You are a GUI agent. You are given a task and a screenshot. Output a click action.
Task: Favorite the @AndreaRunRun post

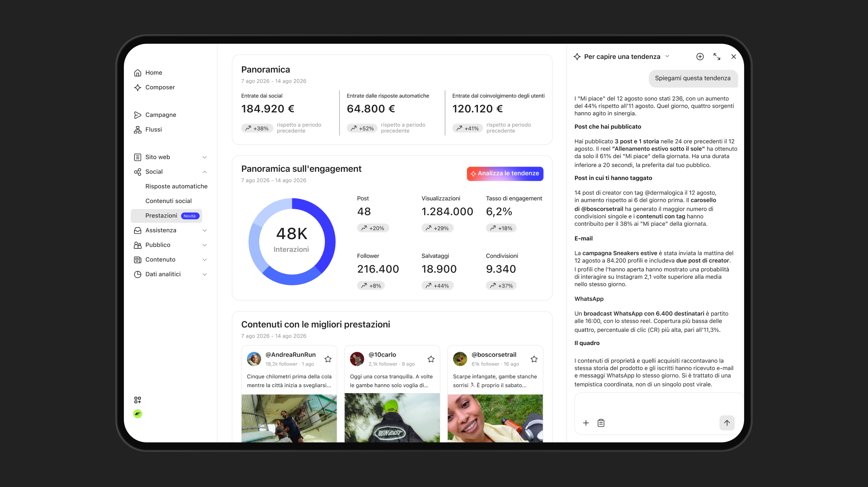pos(328,359)
